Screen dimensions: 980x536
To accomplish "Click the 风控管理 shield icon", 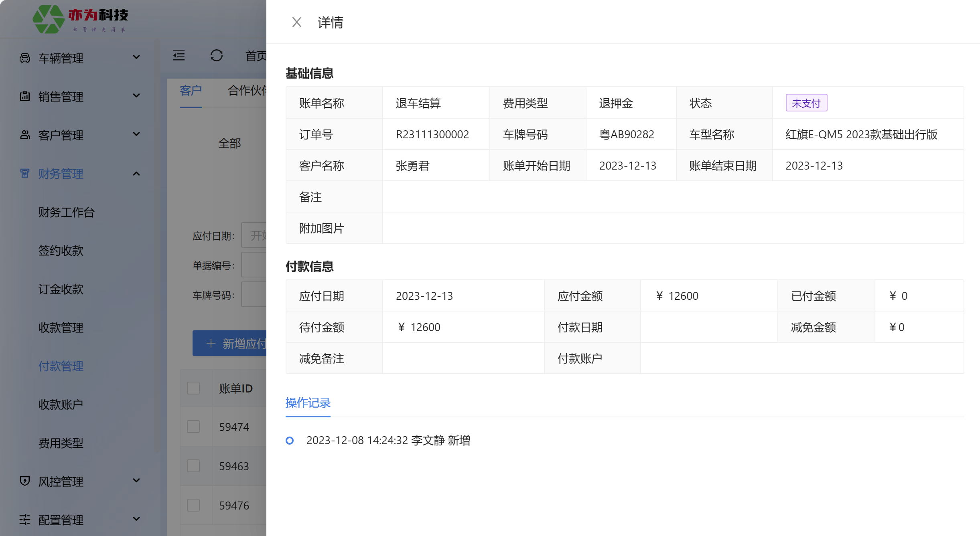I will click(25, 481).
